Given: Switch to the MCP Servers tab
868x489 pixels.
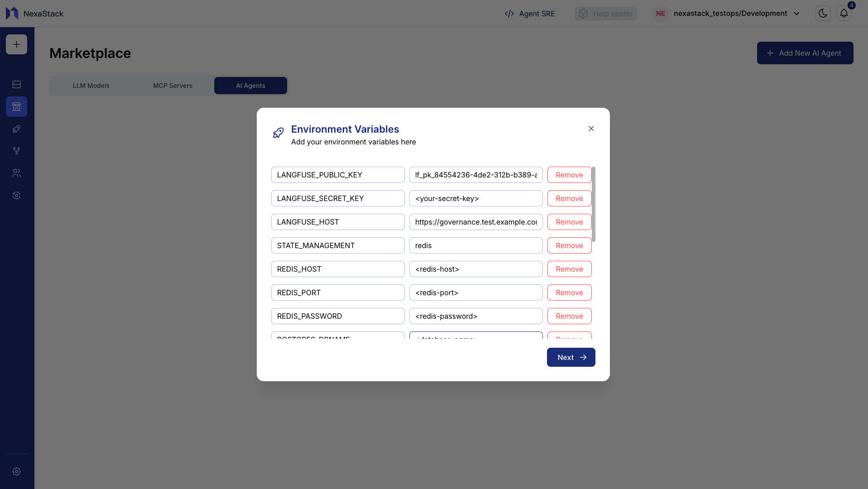Looking at the screenshot, I should (172, 85).
